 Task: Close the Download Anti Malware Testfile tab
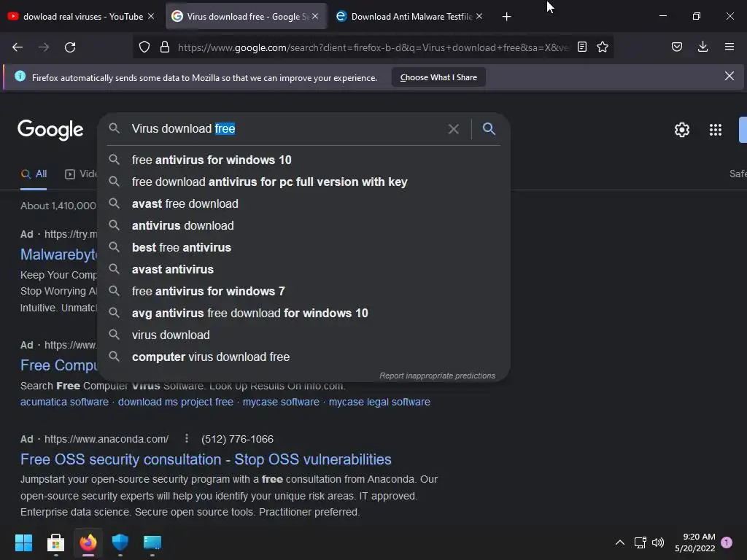[x=479, y=16]
